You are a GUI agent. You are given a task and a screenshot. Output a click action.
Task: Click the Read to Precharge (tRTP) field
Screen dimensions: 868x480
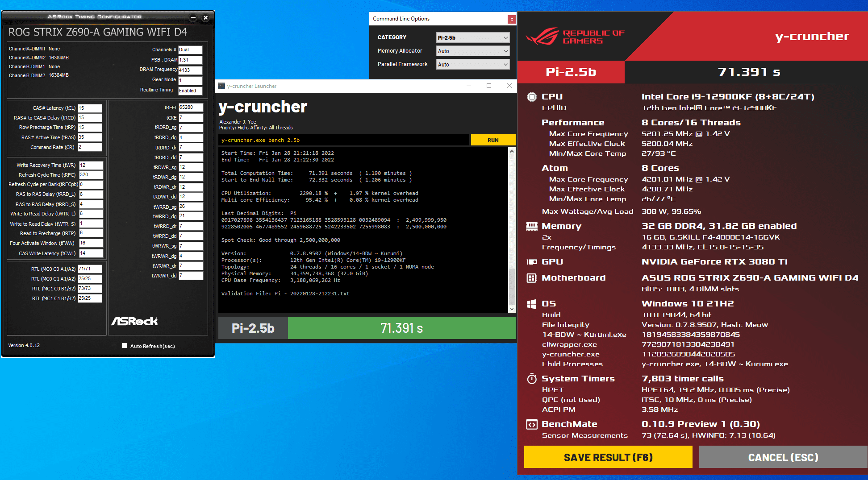pyautogui.click(x=91, y=233)
